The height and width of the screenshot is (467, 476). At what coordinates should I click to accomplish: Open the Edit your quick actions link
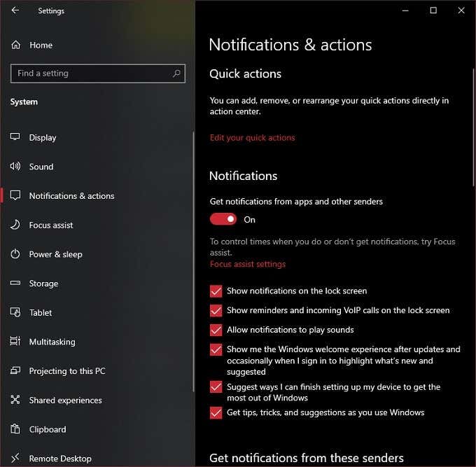click(x=252, y=138)
